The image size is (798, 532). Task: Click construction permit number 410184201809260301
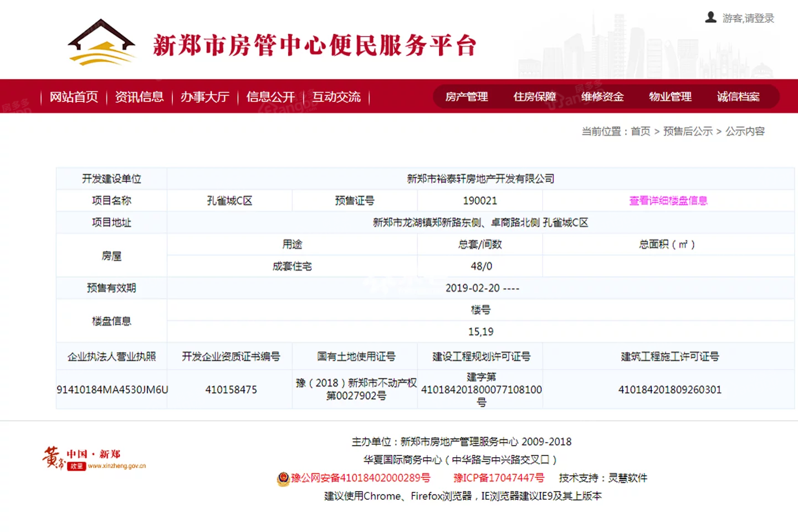(x=669, y=390)
